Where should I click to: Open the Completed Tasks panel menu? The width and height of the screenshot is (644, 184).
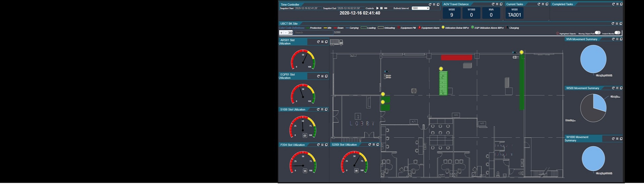pyautogui.click(x=618, y=4)
